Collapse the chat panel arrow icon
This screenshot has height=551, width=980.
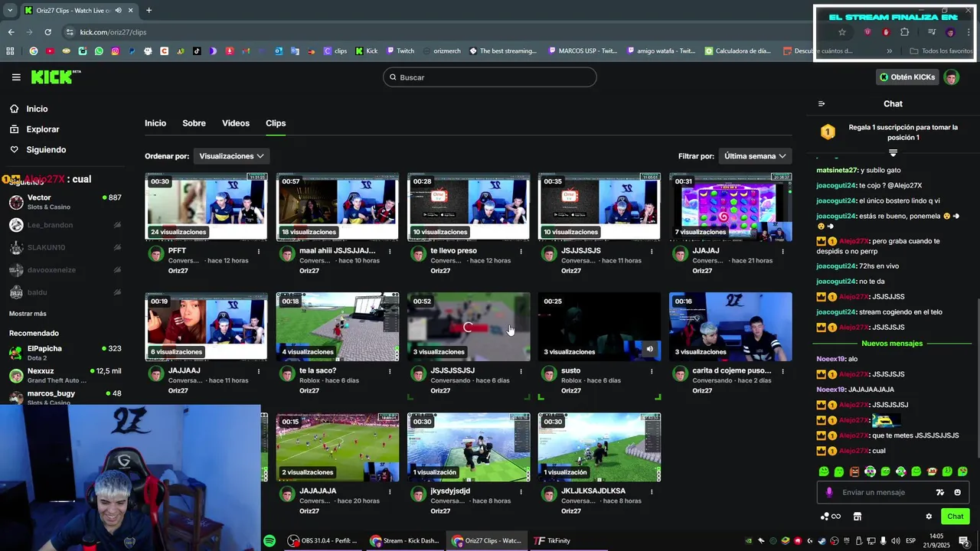[822, 104]
